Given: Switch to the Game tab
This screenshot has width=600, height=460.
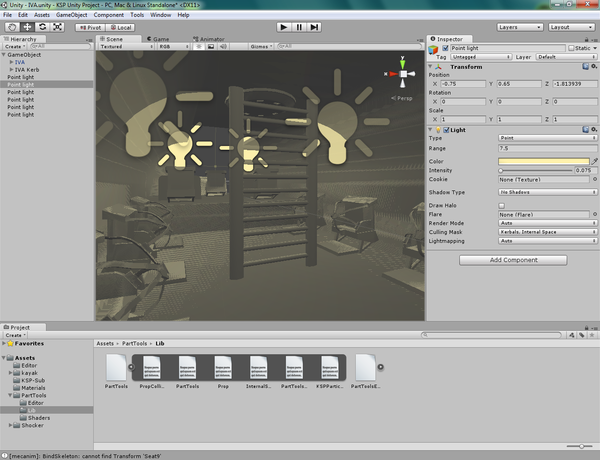Looking at the screenshot, I should [158, 38].
